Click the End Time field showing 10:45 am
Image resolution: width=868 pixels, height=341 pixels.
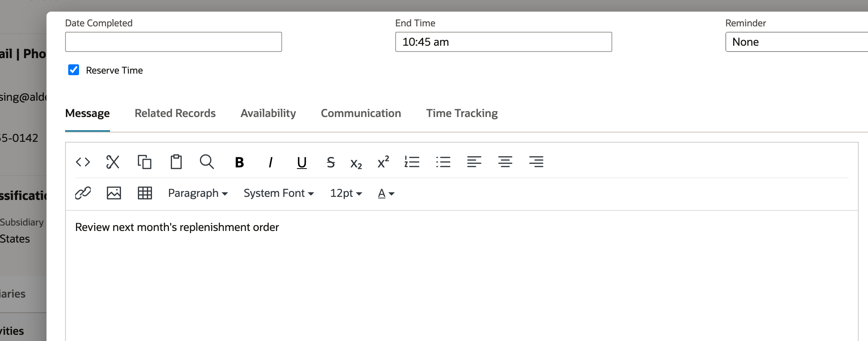(x=504, y=42)
